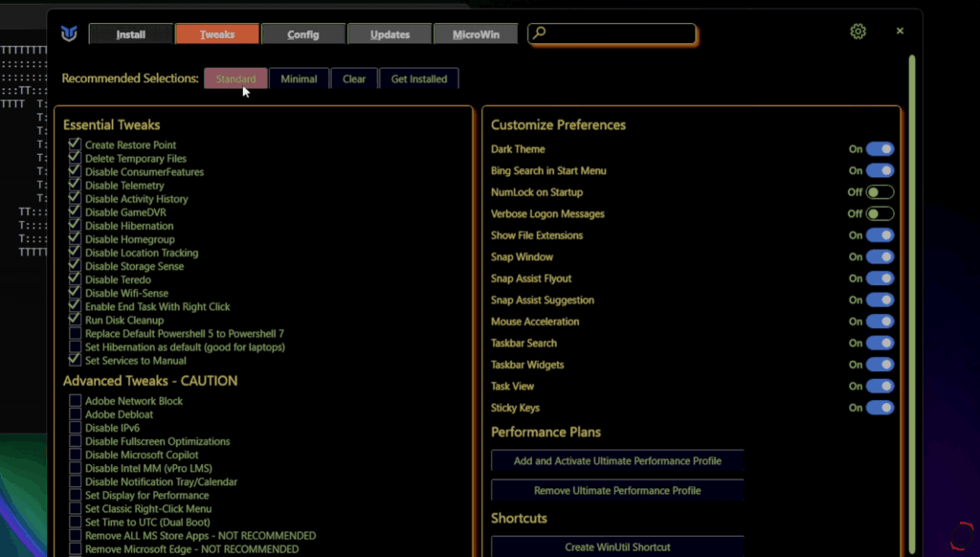Image resolution: width=980 pixels, height=557 pixels.
Task: Uncheck Enable End Task With Right Click
Action: tap(75, 305)
